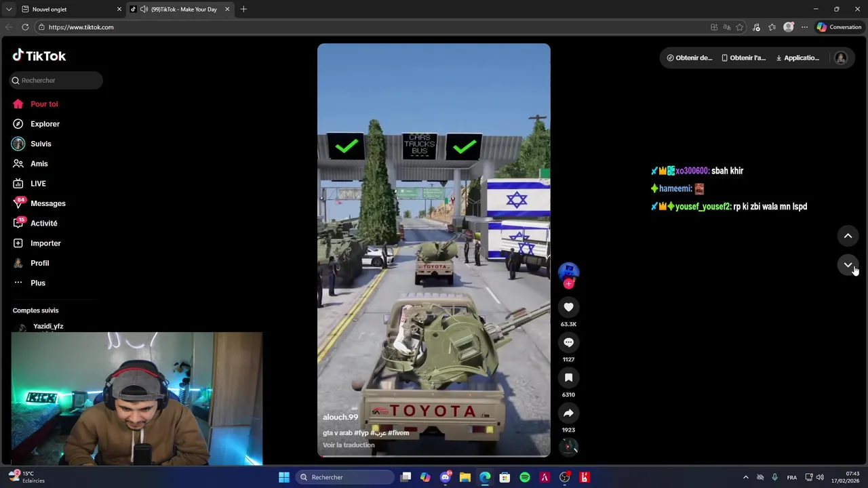The image size is (868, 488).
Task: Open the Pour toi feed
Action: (x=35, y=104)
